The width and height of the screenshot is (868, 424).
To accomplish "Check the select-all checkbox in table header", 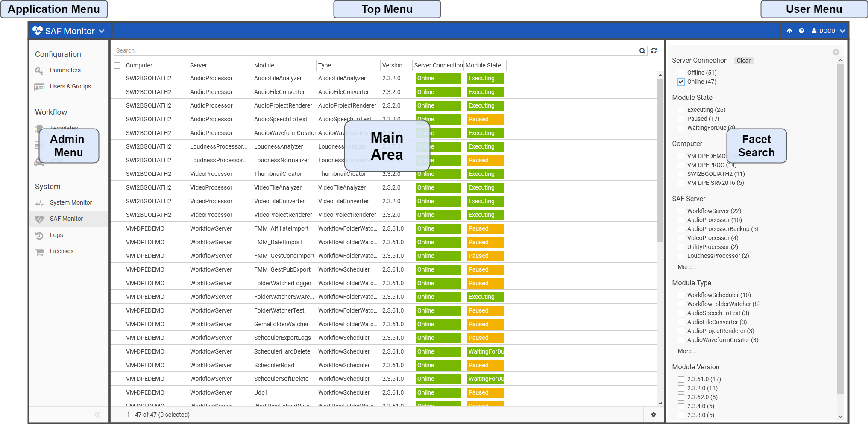I will pos(117,65).
